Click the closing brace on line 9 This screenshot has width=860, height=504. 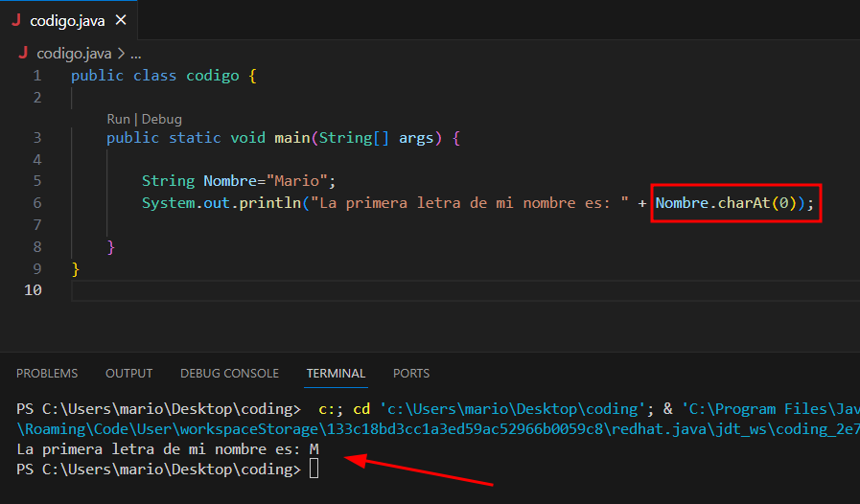pos(76,269)
